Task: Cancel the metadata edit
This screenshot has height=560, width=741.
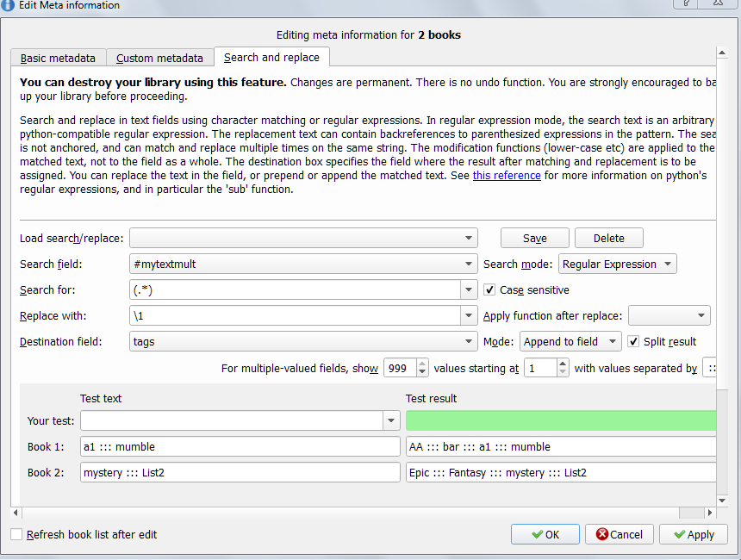Action: click(619, 534)
